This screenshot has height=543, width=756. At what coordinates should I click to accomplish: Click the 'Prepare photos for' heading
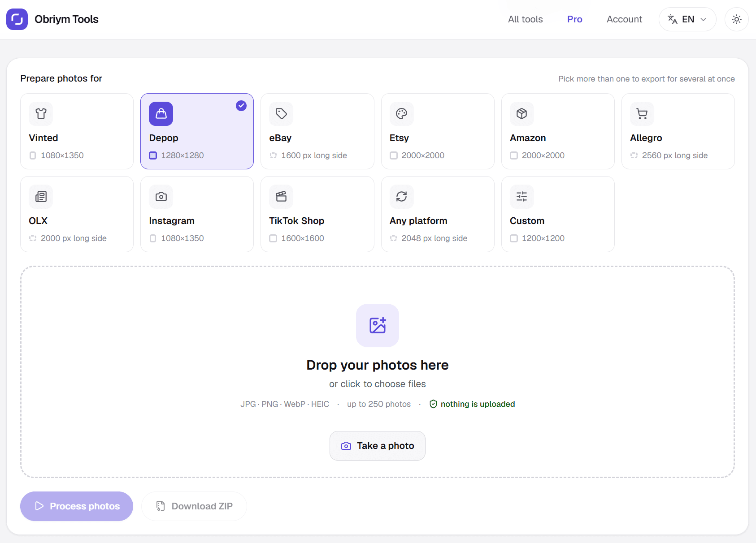61,78
